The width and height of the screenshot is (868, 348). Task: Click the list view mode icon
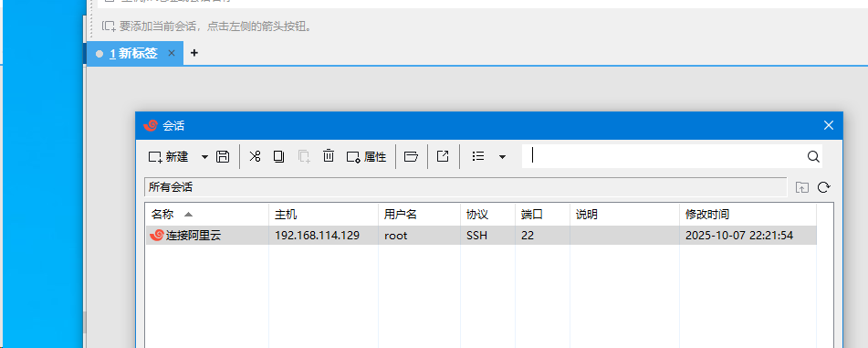click(x=478, y=157)
